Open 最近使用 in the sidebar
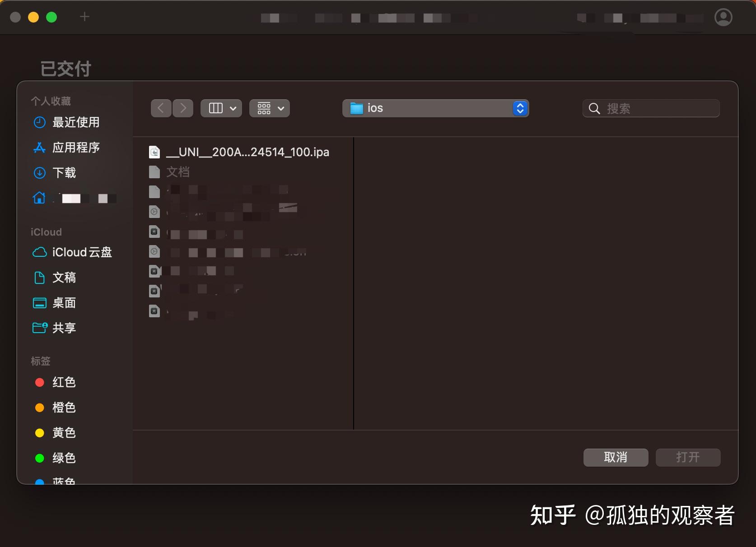756x547 pixels. point(77,122)
